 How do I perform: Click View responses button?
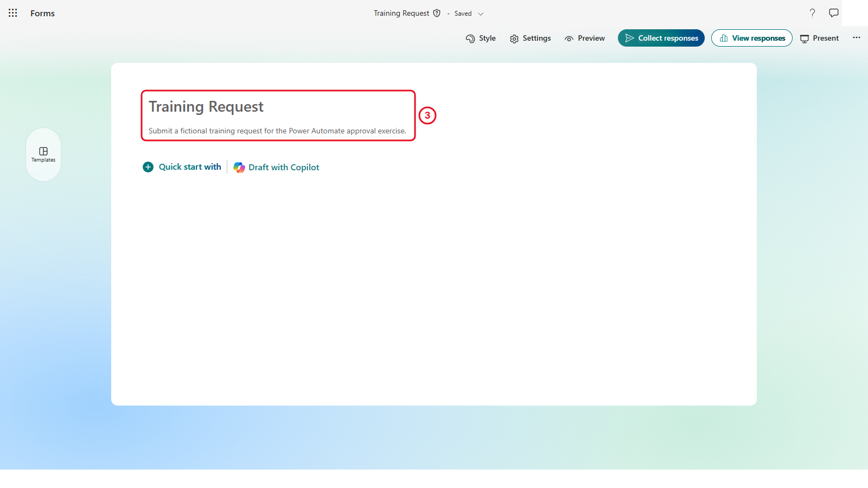[752, 38]
